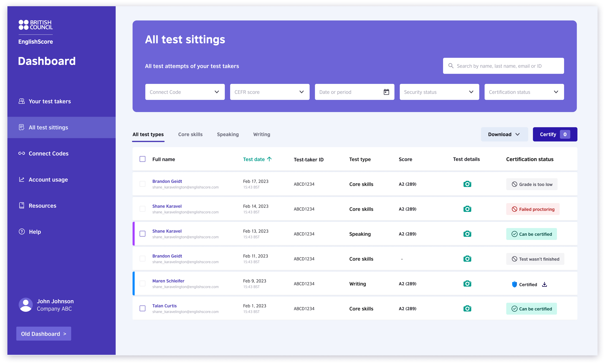This screenshot has height=364, width=605.
Task: Tick checkbox for Maren Schleifer row
Action: click(x=143, y=284)
